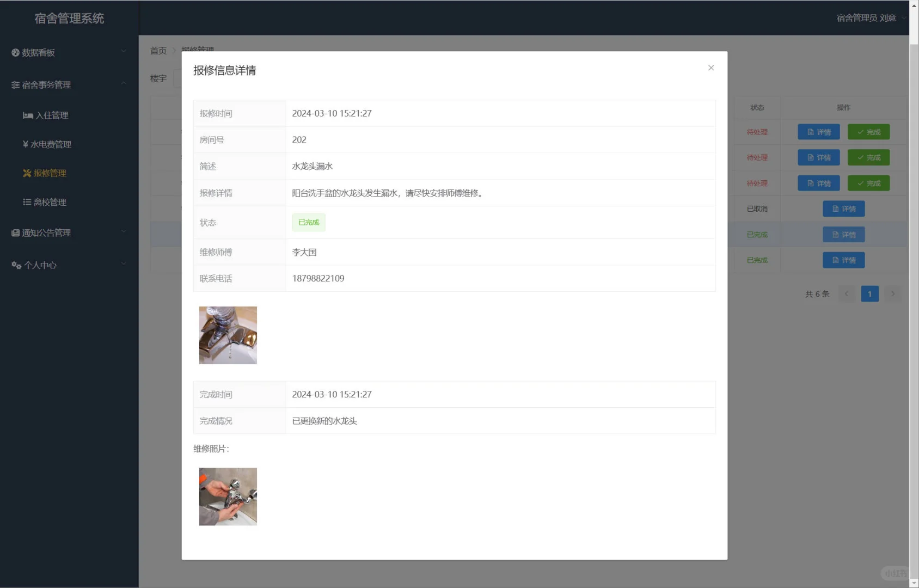Close the 报修信息详情 dialog
The image size is (919, 588).
tap(711, 68)
